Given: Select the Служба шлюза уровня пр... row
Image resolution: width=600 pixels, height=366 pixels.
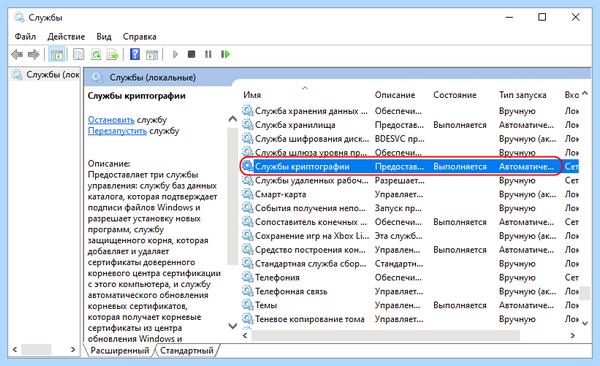Looking at the screenshot, I should pyautogui.click(x=409, y=152).
